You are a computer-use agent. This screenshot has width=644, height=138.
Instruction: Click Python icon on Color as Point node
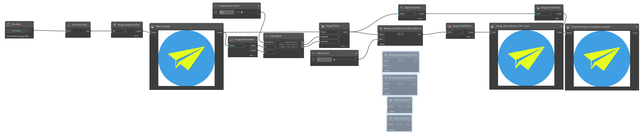point(390,119)
